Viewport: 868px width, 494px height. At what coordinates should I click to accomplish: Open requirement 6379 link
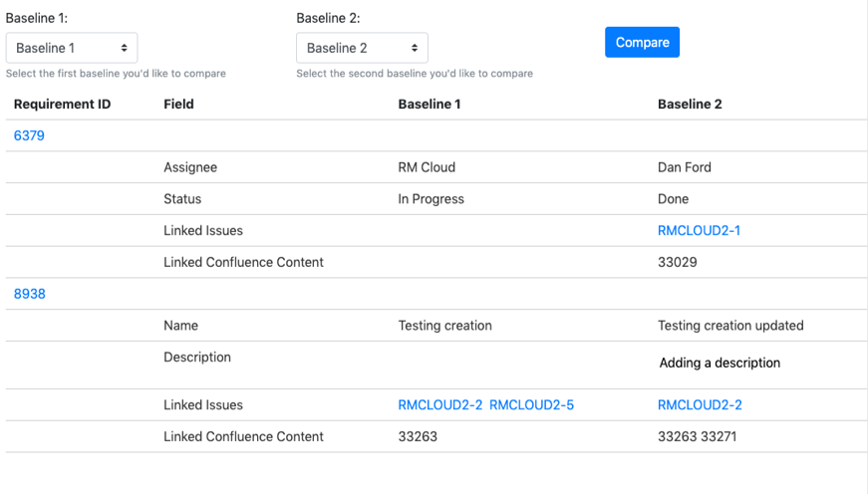pos(29,135)
